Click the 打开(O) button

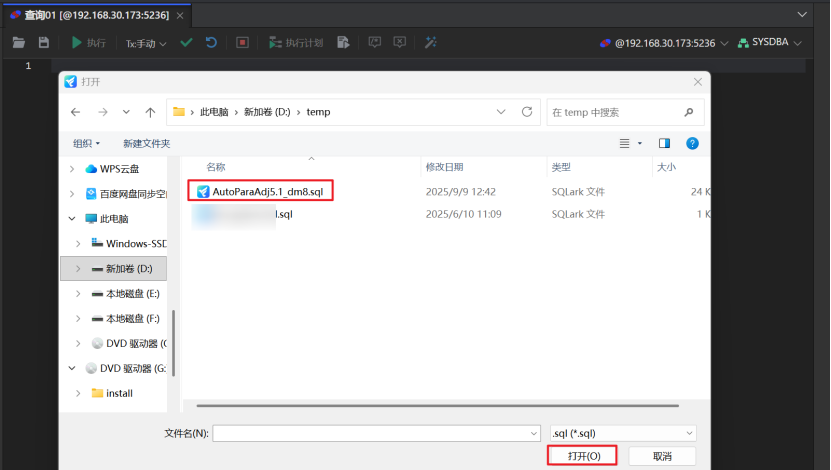click(x=584, y=456)
